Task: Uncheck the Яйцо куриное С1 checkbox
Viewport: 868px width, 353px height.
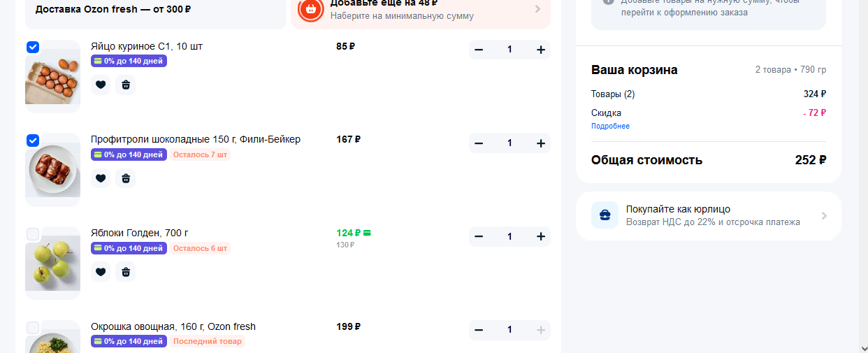Action: (x=33, y=47)
